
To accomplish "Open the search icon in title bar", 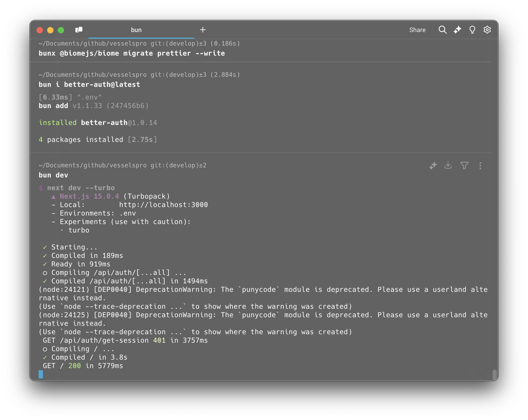I will click(x=442, y=30).
